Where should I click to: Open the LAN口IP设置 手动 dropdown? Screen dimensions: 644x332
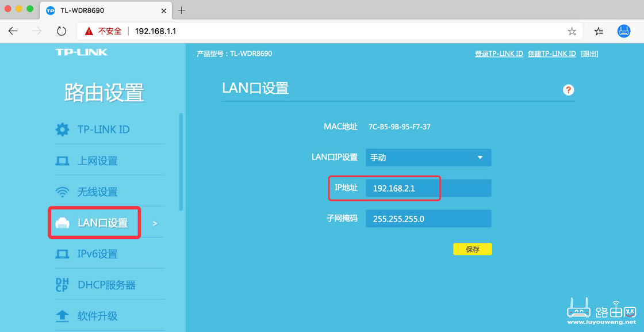coord(428,157)
